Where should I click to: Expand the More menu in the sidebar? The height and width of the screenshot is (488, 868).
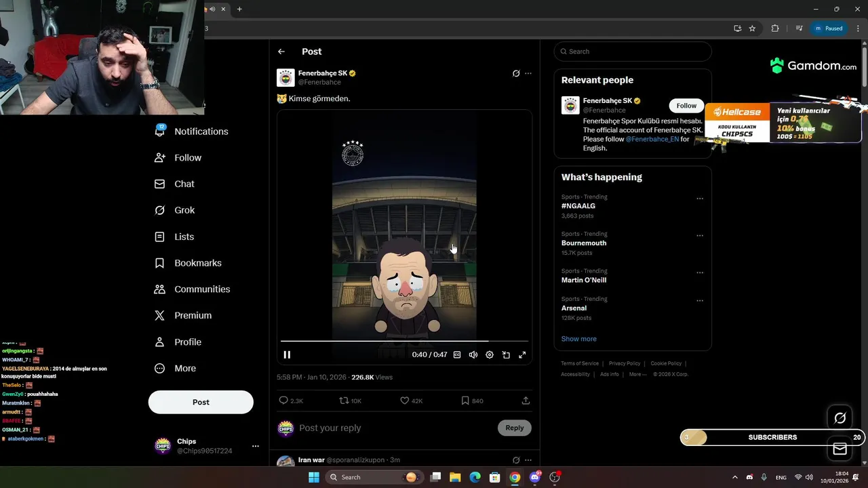pyautogui.click(x=175, y=369)
